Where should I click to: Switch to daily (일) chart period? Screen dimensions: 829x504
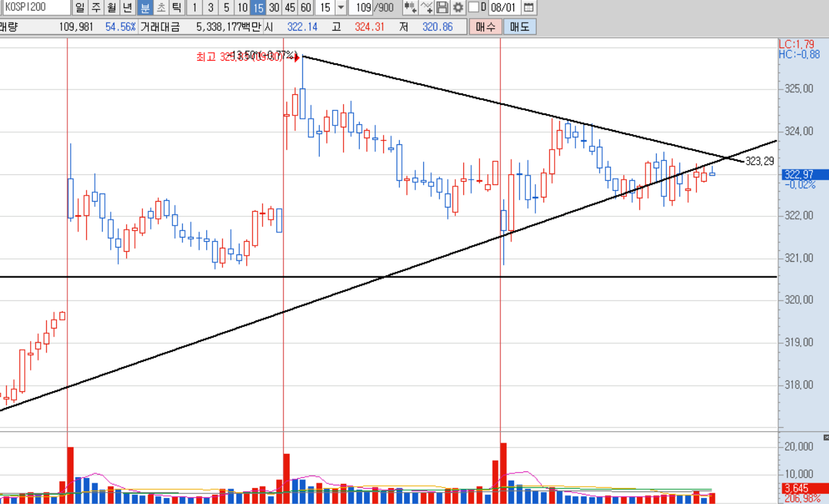pyautogui.click(x=80, y=7)
